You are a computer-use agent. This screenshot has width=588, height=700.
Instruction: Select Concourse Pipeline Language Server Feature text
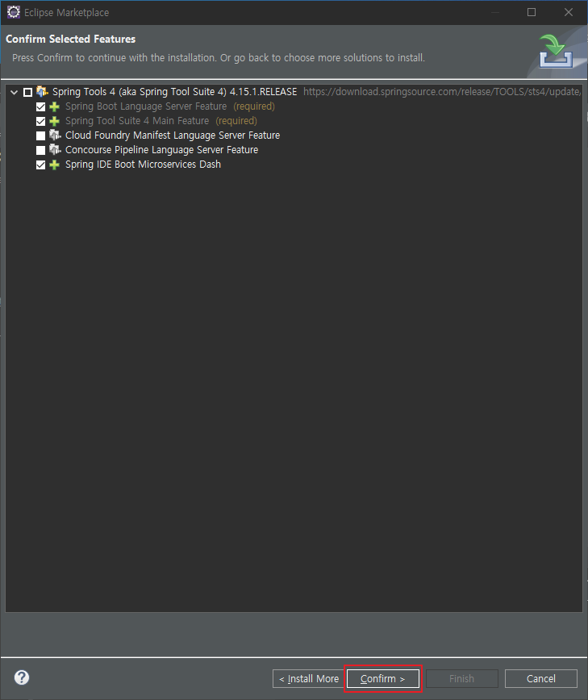point(161,149)
